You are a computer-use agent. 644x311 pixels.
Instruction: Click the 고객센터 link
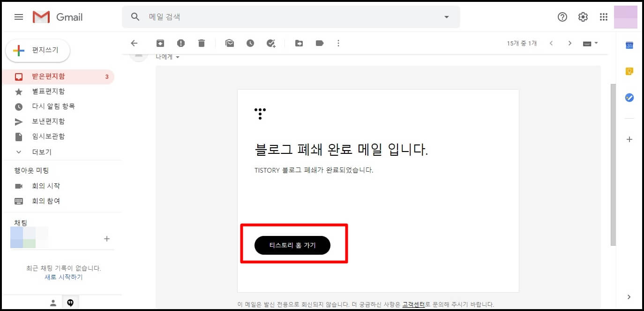413,304
